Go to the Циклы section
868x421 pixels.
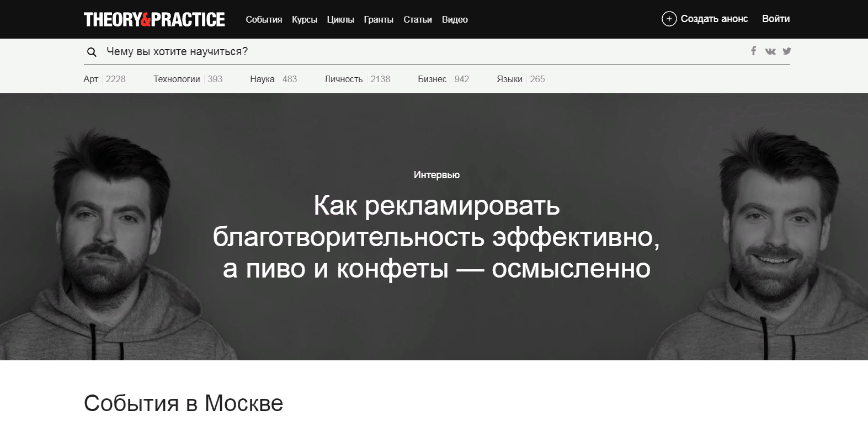[x=340, y=20]
